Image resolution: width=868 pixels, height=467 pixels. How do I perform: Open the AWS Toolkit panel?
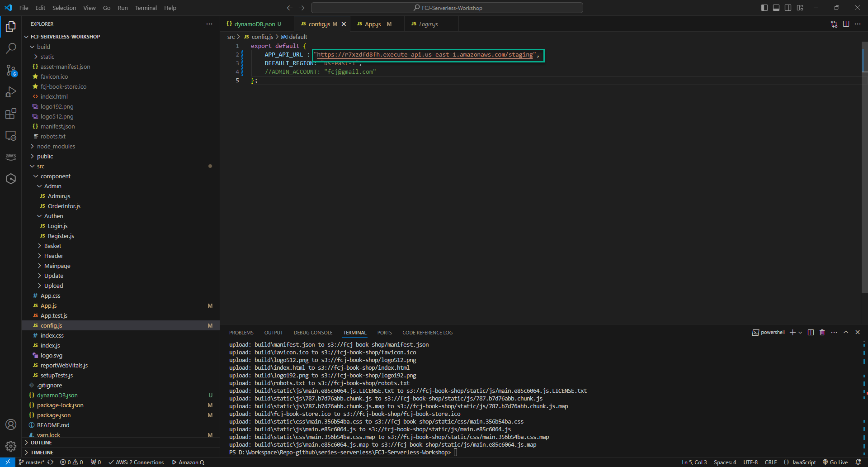(11, 157)
